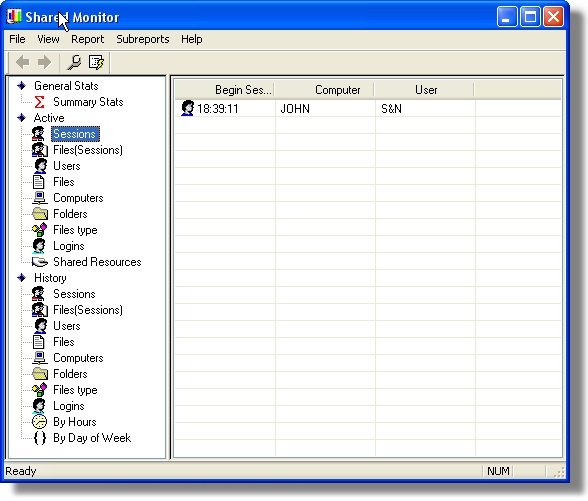Image resolution: width=588 pixels, height=501 pixels.
Task: Select Active Users icon in tree
Action: tap(40, 166)
